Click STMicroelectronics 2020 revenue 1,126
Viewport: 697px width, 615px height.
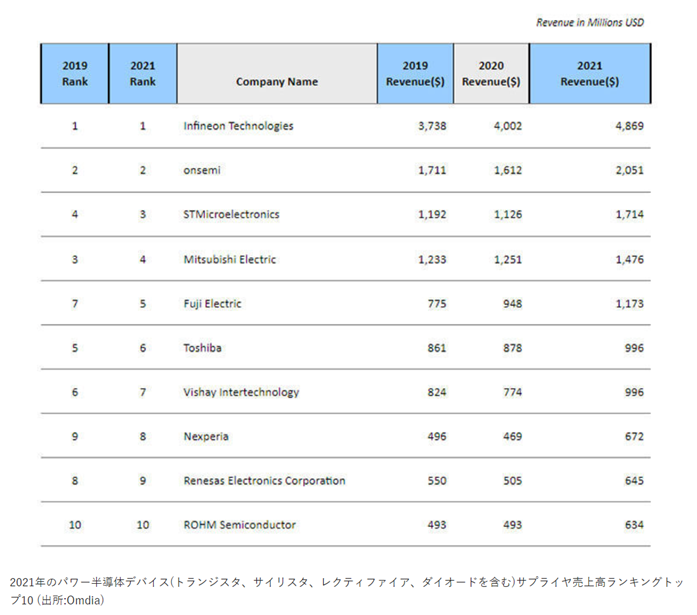click(508, 214)
